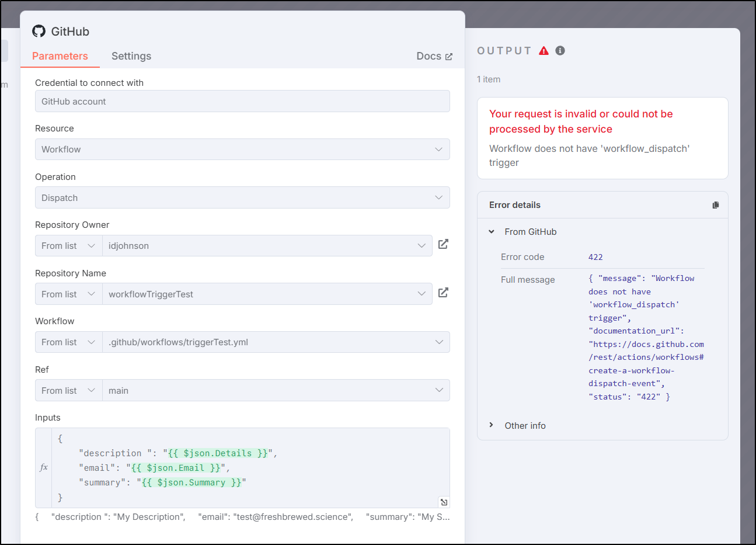756x545 pixels.
Task: Click the red error warning triangle beside OUTPUT
Action: click(x=544, y=51)
